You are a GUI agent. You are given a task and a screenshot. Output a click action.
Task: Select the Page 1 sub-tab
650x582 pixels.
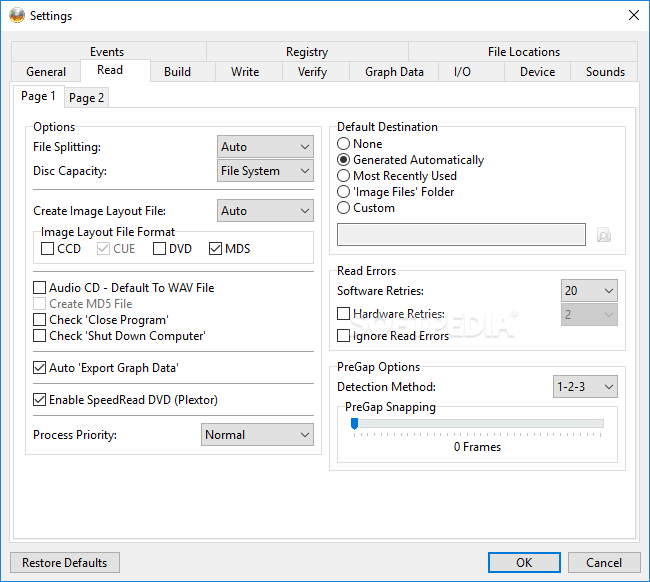[x=38, y=96]
